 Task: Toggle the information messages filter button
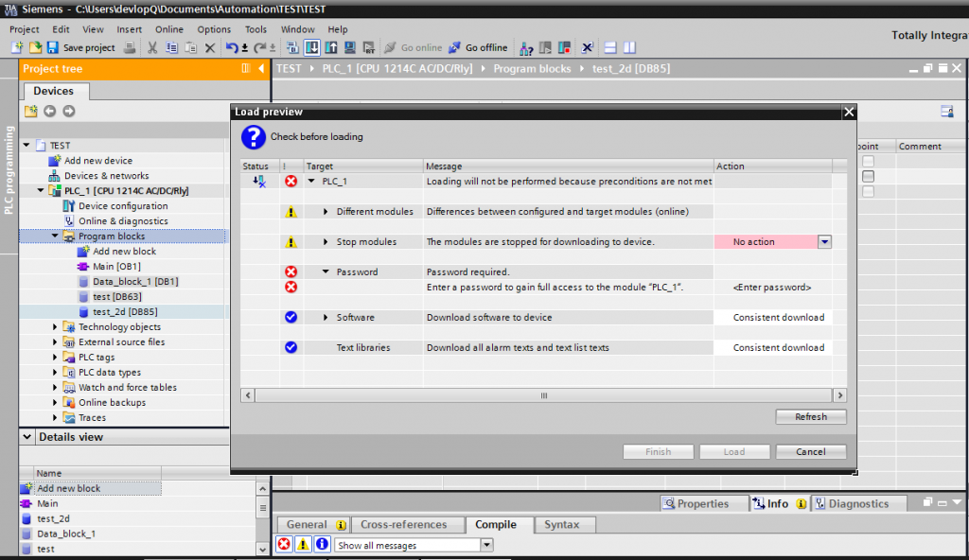pos(322,545)
